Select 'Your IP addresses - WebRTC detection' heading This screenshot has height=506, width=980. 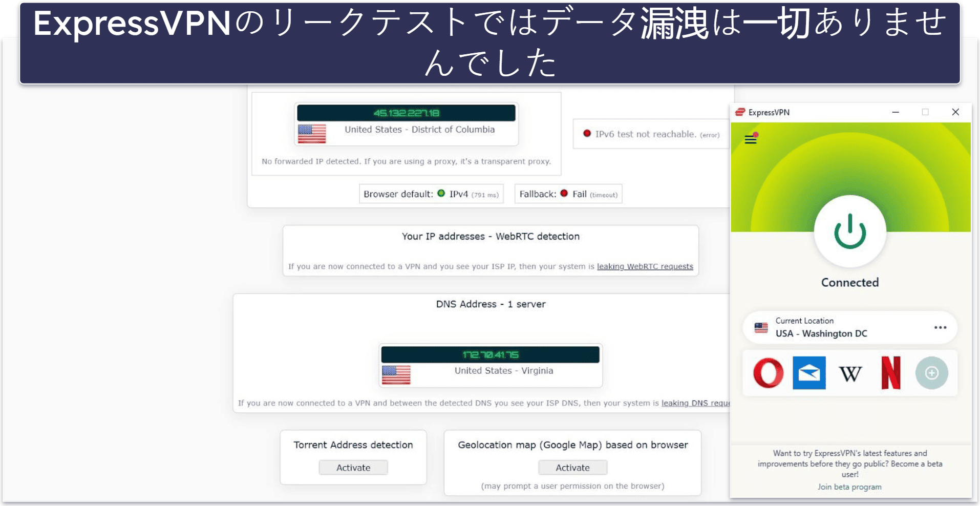491,237
